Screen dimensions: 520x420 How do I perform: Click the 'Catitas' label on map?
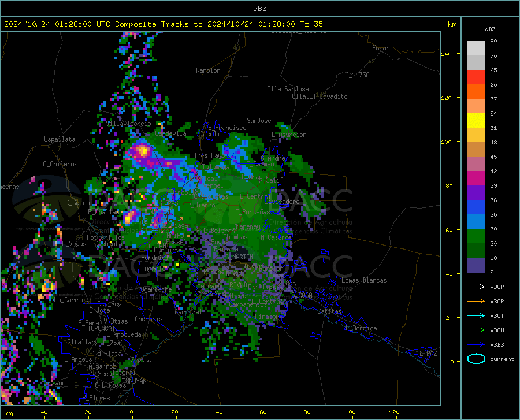click(329, 311)
